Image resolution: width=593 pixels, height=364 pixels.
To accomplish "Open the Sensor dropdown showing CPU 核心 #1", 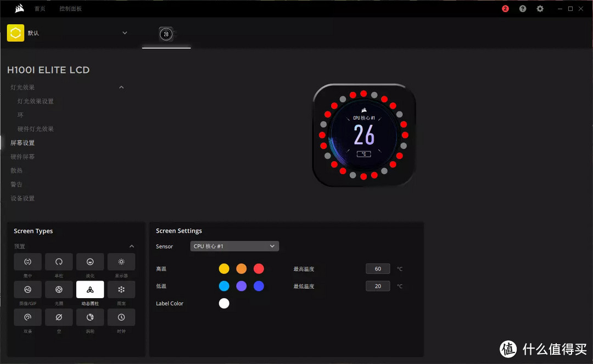I will point(234,246).
